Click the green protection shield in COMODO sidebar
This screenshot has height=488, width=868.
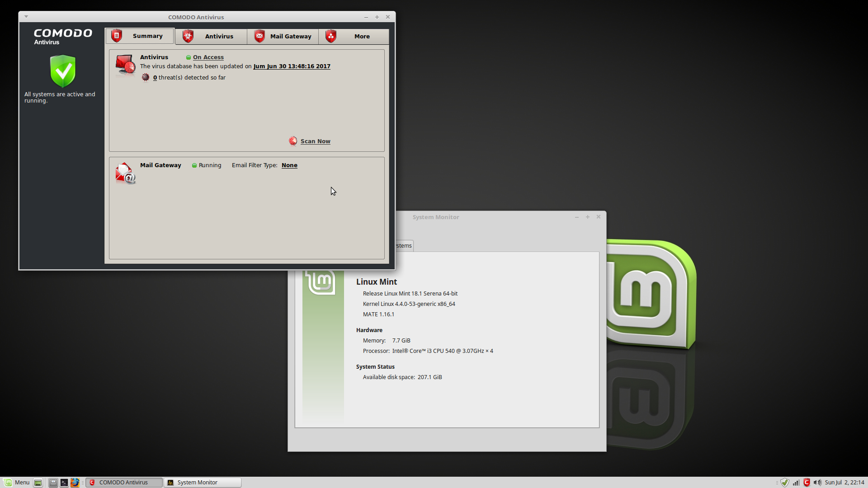click(63, 71)
